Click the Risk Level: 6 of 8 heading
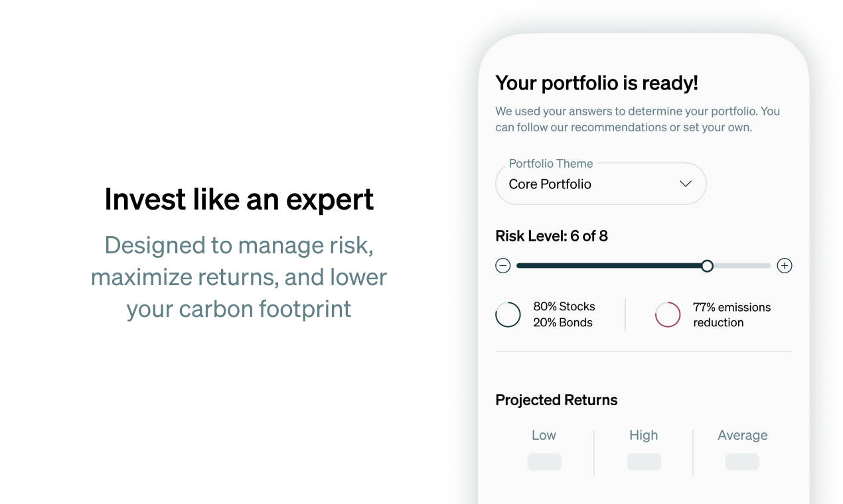This screenshot has height=504, width=843. point(552,236)
